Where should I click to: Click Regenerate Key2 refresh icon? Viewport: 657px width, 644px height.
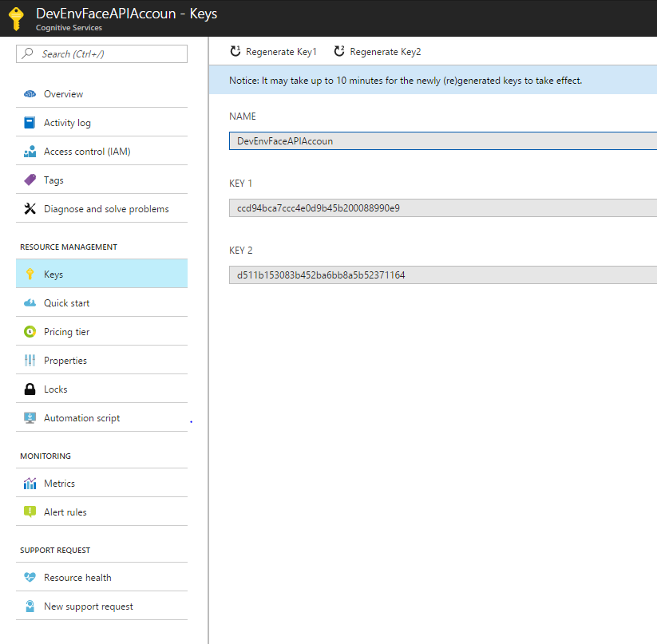[339, 51]
